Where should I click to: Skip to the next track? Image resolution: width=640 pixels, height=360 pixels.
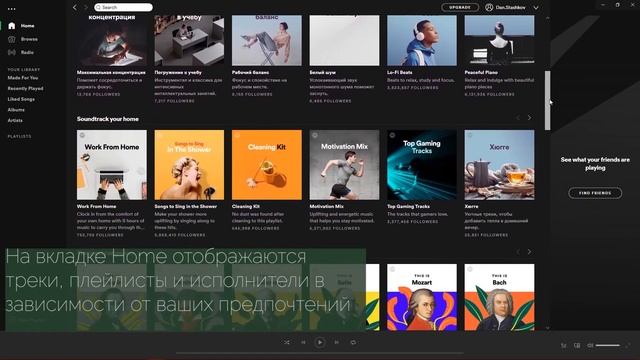coord(336,342)
